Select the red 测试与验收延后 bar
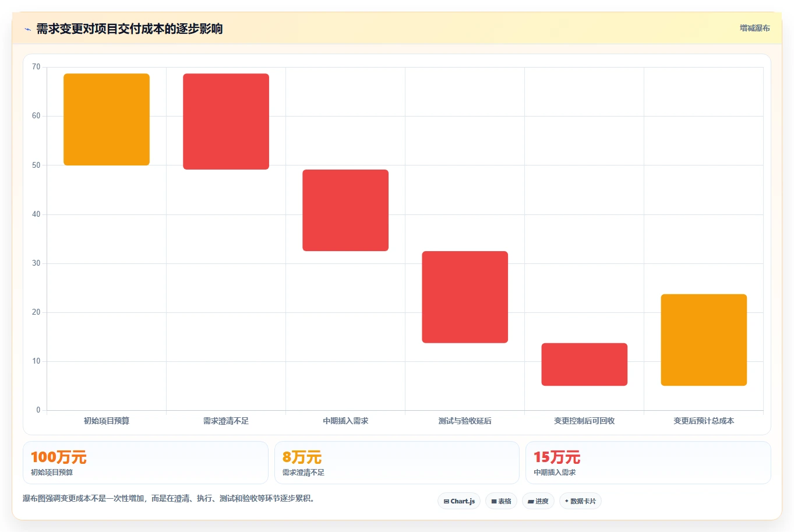 point(465,297)
